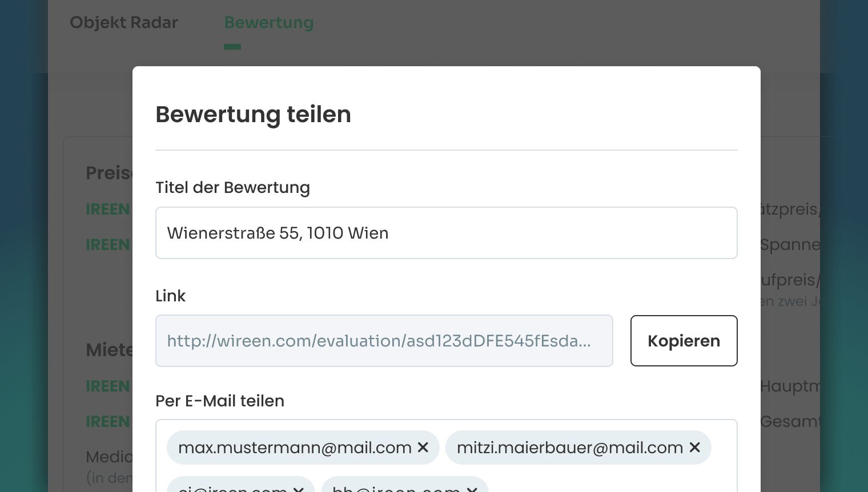
Task: Click the Bewertung teilen dialog heading
Action: [254, 114]
